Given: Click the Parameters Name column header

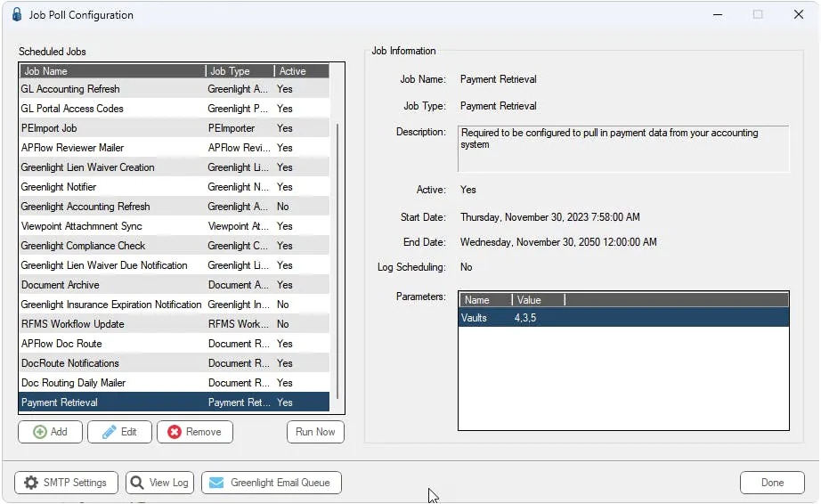Looking at the screenshot, I should pyautogui.click(x=484, y=300).
